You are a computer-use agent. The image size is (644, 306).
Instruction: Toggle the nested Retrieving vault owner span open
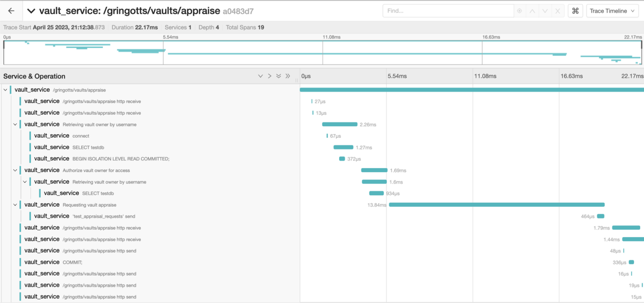click(25, 182)
